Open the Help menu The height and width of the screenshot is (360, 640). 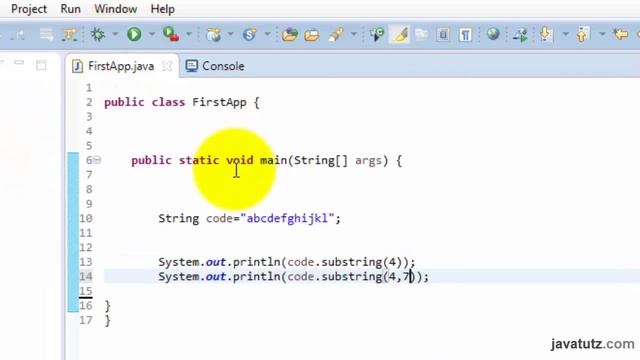[x=162, y=9]
